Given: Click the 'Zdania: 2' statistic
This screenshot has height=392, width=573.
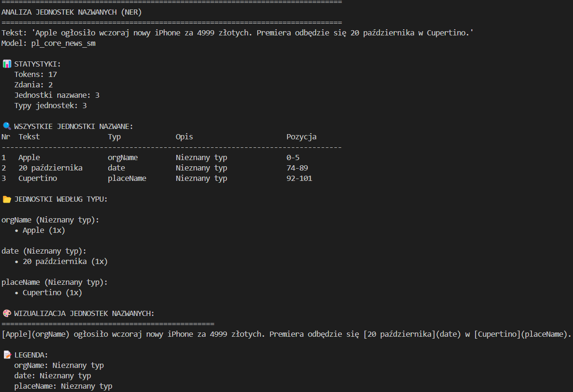Looking at the screenshot, I should coord(33,85).
